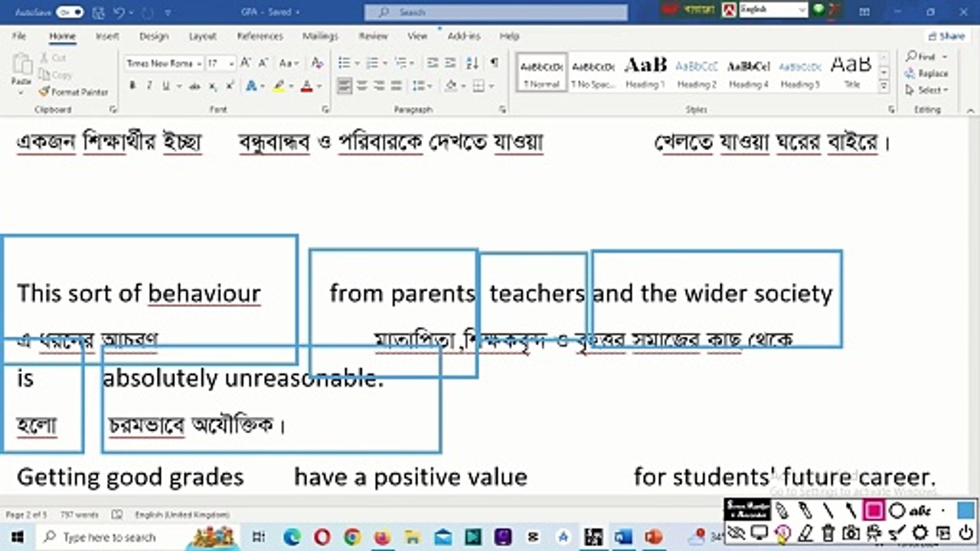The height and width of the screenshot is (551, 980).
Task: Center-align the paragraph text
Action: 362,86
